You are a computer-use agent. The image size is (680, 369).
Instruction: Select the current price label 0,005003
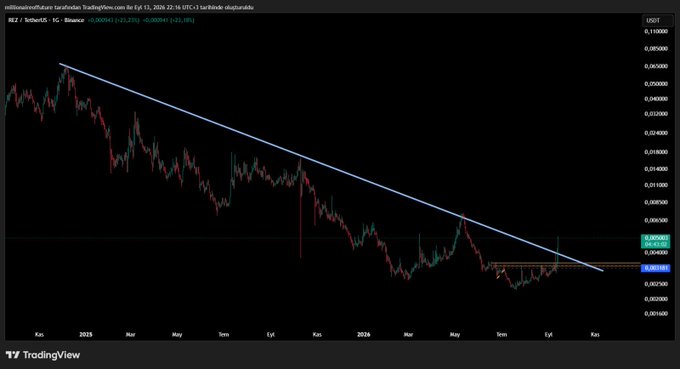click(x=655, y=242)
